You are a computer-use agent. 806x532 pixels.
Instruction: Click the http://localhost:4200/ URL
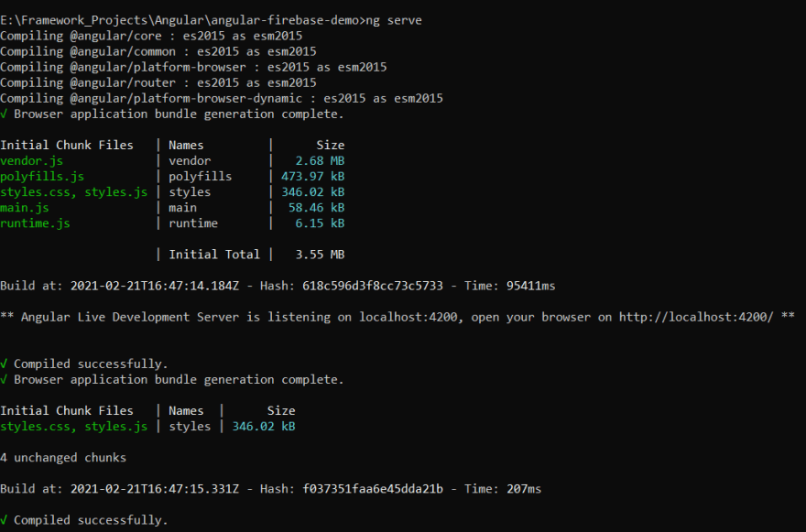click(696, 317)
